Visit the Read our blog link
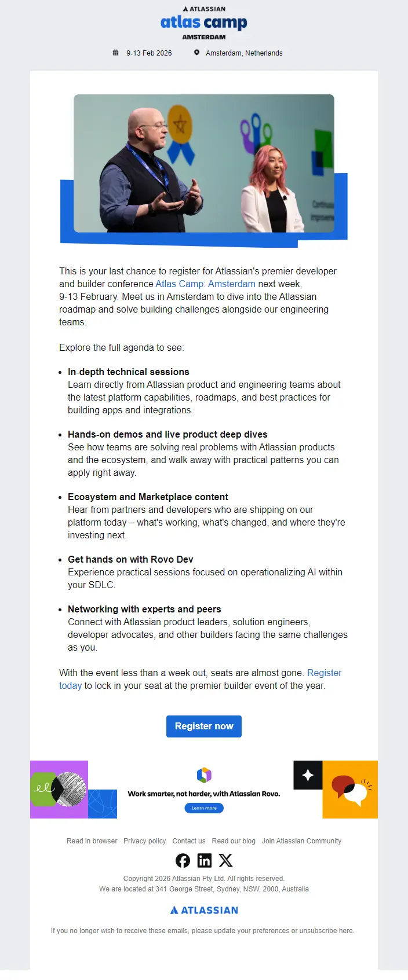The height and width of the screenshot is (980, 408). (x=234, y=841)
